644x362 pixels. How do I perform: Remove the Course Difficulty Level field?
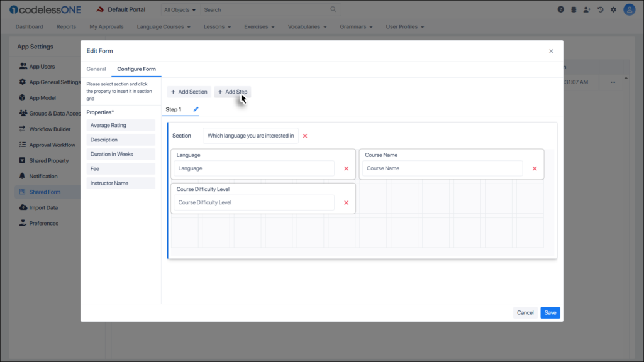pyautogui.click(x=347, y=203)
